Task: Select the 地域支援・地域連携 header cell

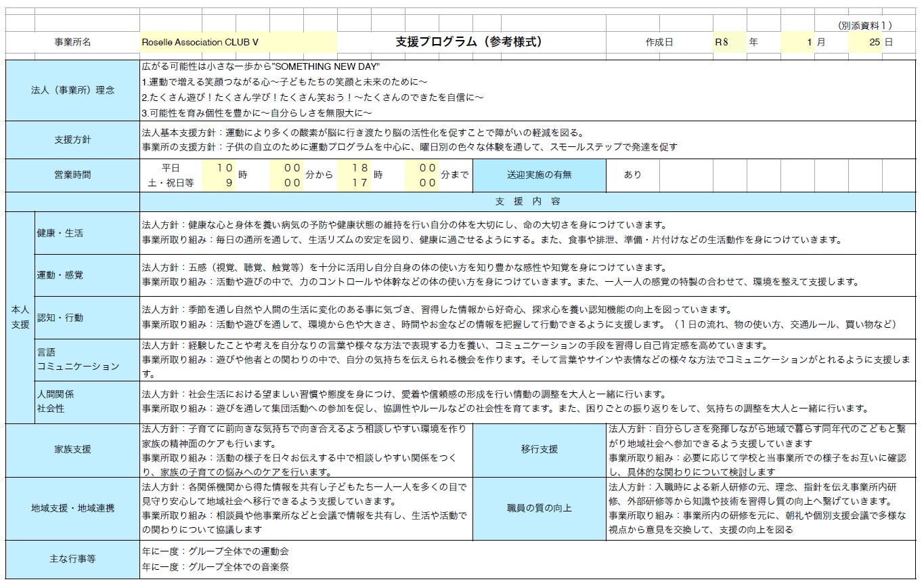Action: pos(72,508)
